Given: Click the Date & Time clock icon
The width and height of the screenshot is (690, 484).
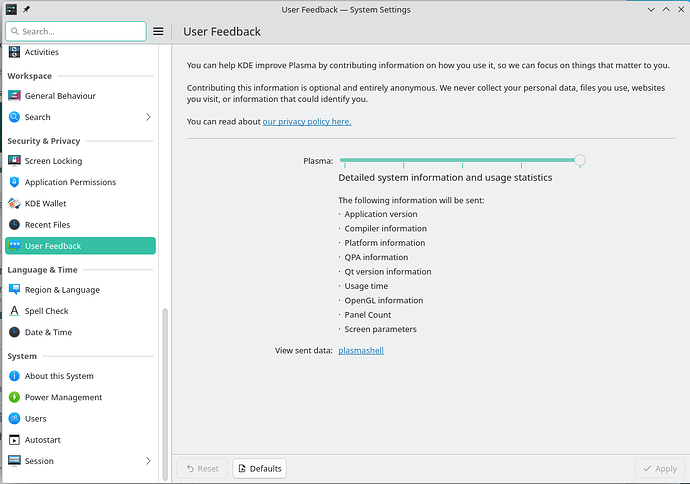Looking at the screenshot, I should pyautogui.click(x=14, y=332).
